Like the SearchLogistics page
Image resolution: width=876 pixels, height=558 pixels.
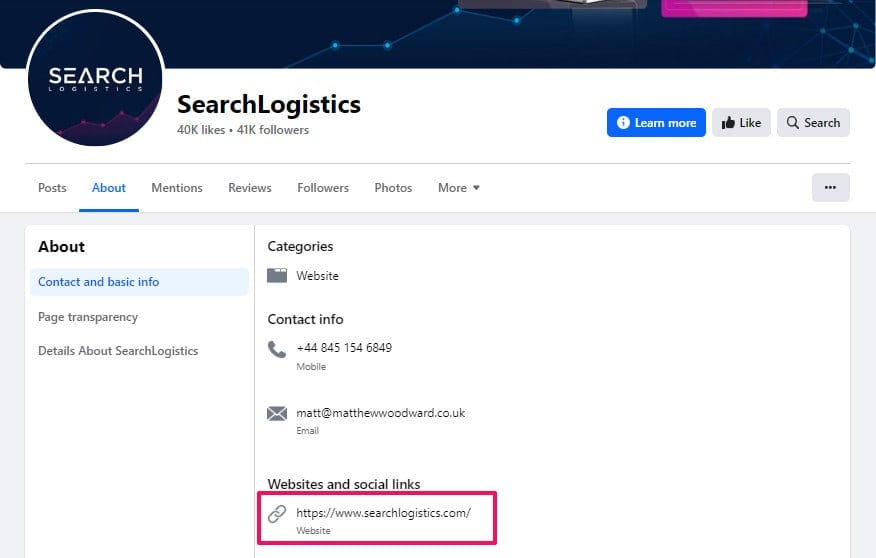click(741, 123)
